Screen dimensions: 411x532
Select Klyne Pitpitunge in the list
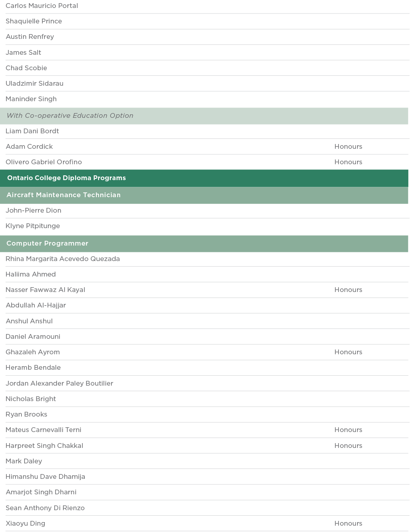[33, 226]
